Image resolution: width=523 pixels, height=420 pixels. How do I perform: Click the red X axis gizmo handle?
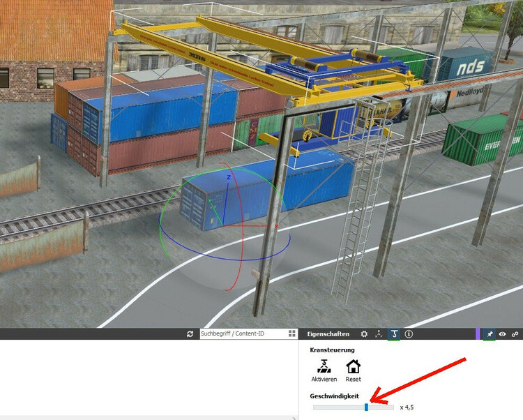(x=276, y=226)
